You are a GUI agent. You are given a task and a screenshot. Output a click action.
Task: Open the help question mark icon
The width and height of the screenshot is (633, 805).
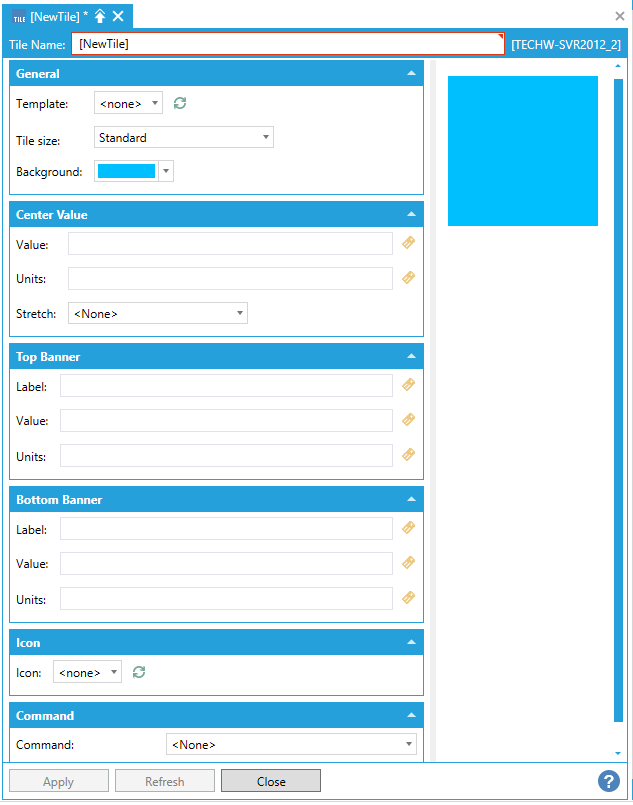(x=608, y=781)
